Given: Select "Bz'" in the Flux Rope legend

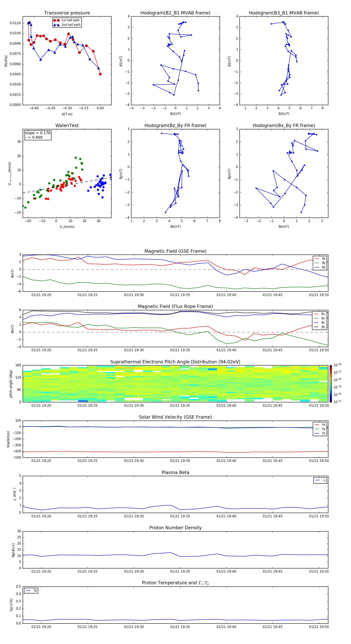Looking at the screenshot, I should 320,323.
